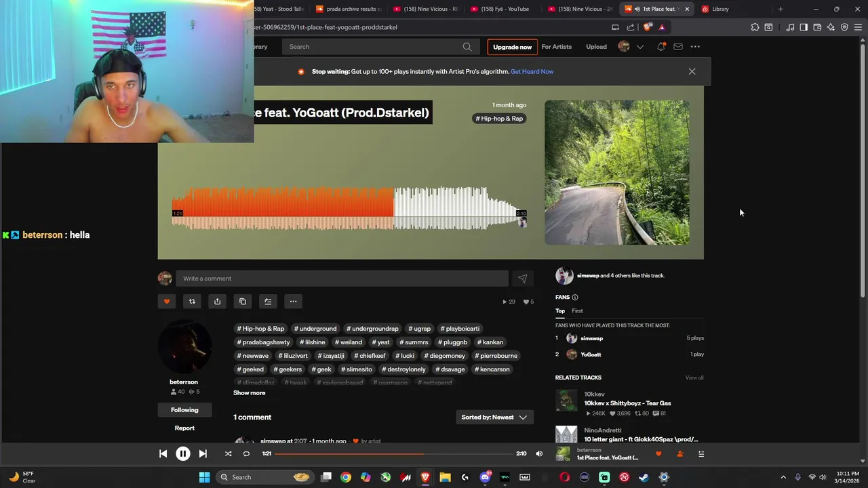
Task: Open the beterrson profile avatar
Action: [x=184, y=346]
